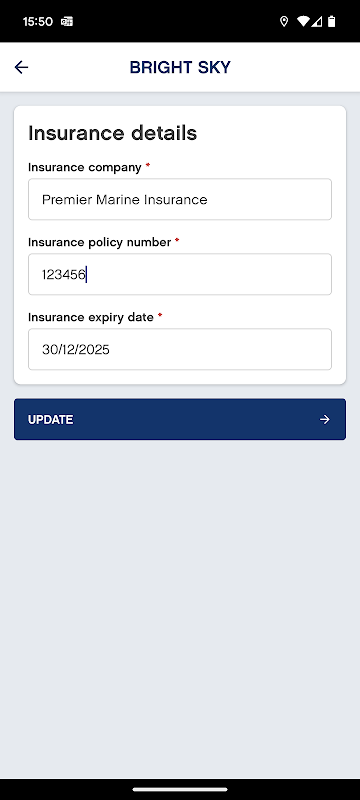Tap the Insurance expiry date label
This screenshot has width=360, height=800.
click(x=91, y=317)
